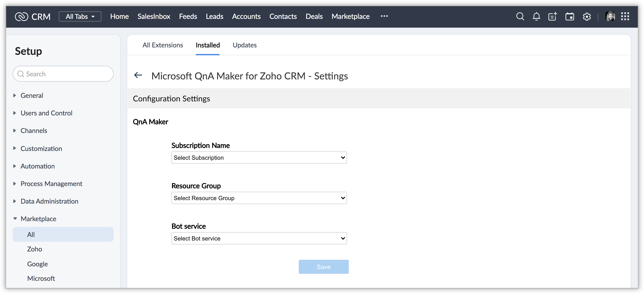The image size is (644, 294).
Task: Click the back arrow beside settings title
Action: click(138, 75)
